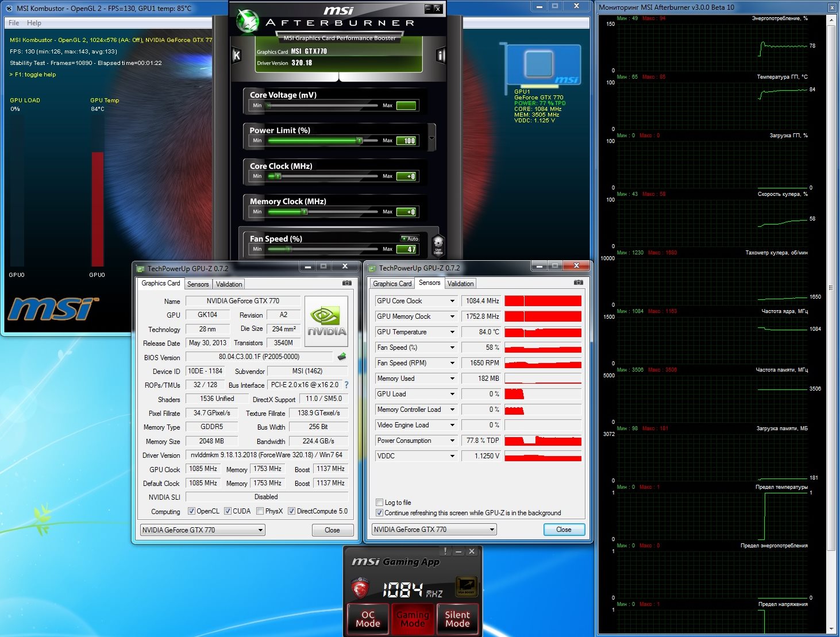Click the Core Clock (MHz) slider handle
The image size is (840, 637).
click(x=278, y=176)
